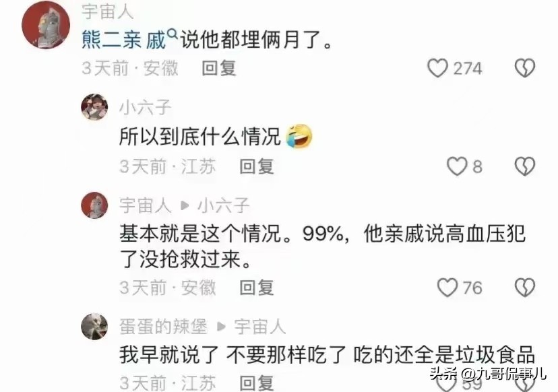Like 小六子's comment with 8 likes
The height and width of the screenshot is (392, 558).
457,166
